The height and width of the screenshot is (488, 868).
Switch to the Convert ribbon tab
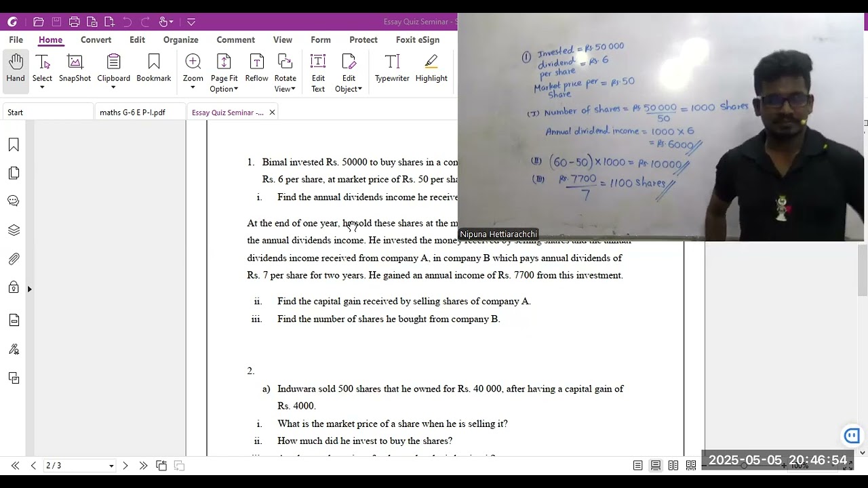(96, 40)
